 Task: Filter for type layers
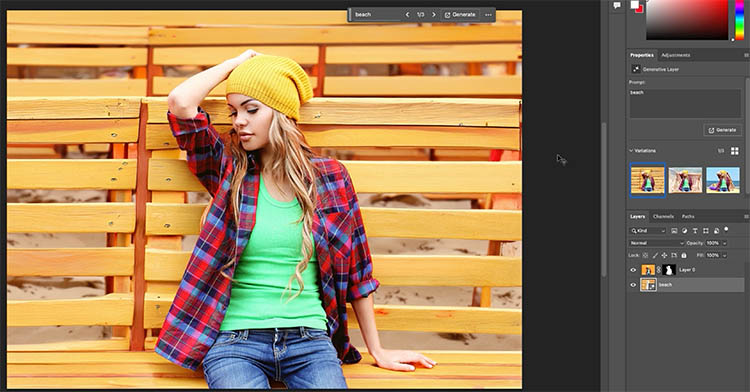coord(695,230)
